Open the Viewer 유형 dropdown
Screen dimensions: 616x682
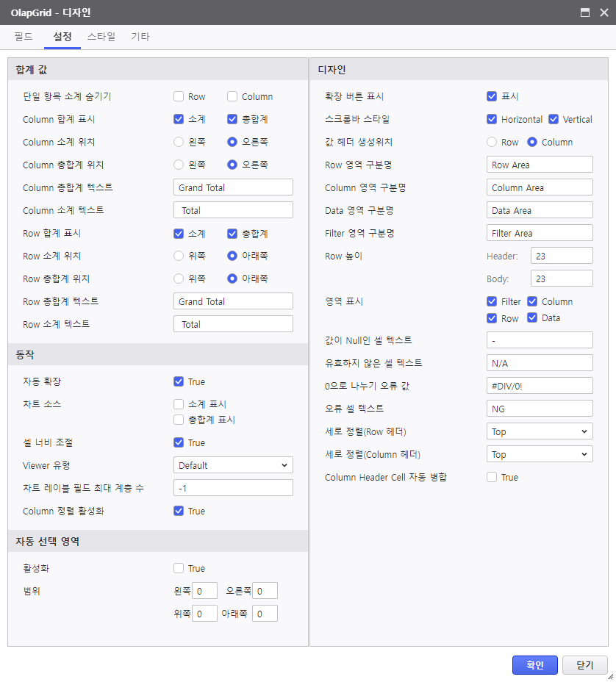point(233,465)
